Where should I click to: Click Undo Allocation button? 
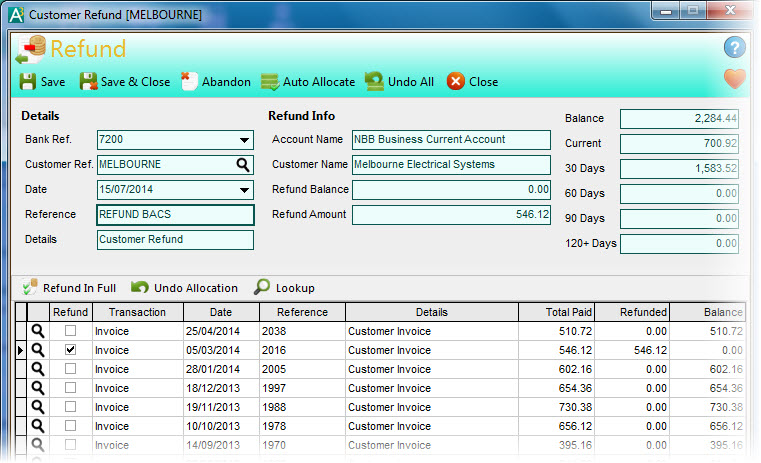(185, 288)
